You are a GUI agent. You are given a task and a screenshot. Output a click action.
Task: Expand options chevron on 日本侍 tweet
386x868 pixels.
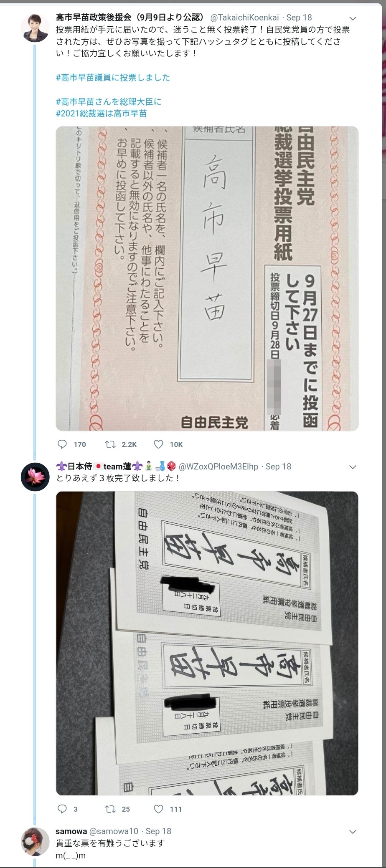(353, 467)
